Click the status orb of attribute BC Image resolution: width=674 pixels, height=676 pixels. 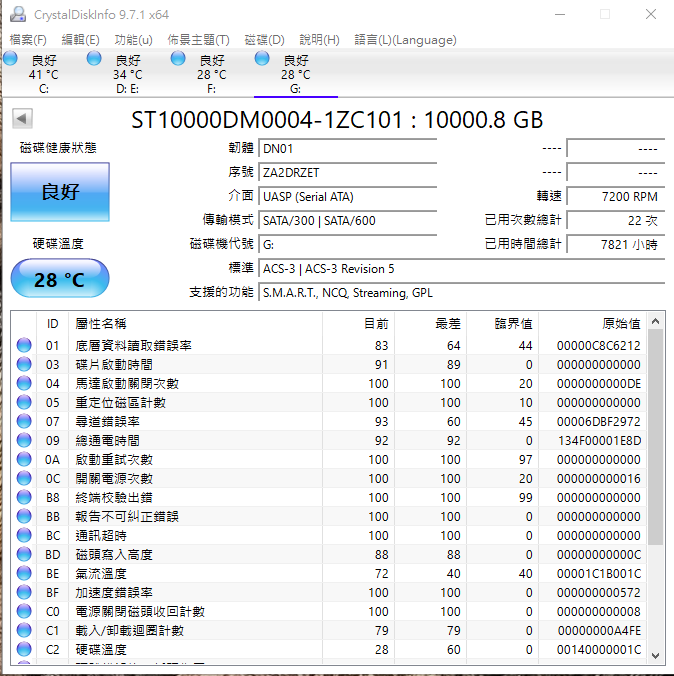[24, 535]
